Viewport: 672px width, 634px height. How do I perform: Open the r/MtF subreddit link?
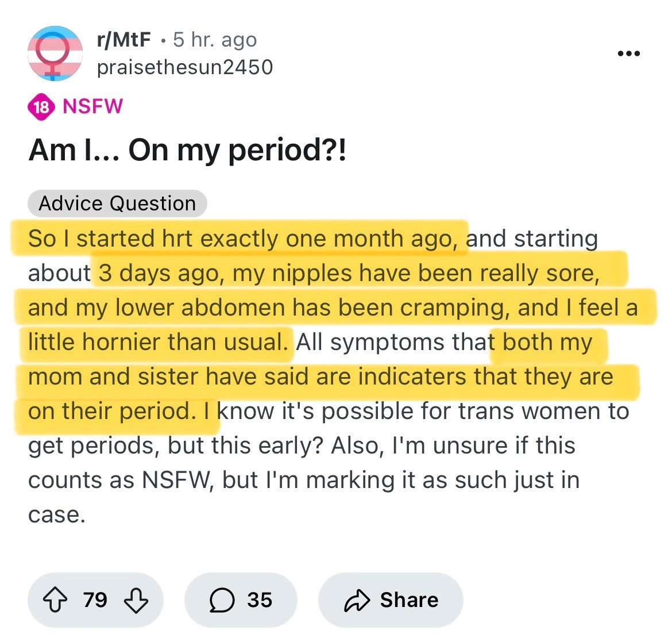click(123, 40)
